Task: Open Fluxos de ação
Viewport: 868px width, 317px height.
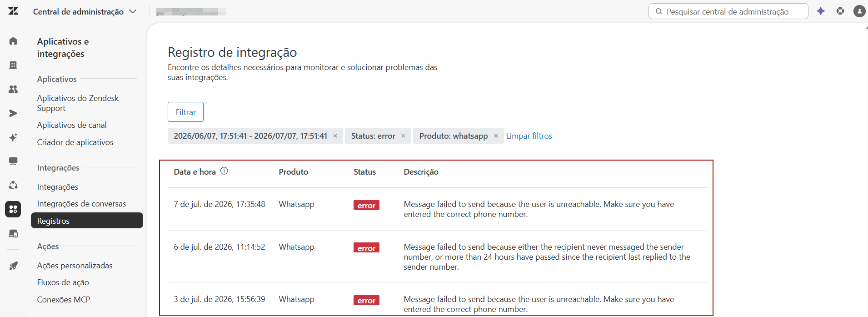Action: (63, 282)
